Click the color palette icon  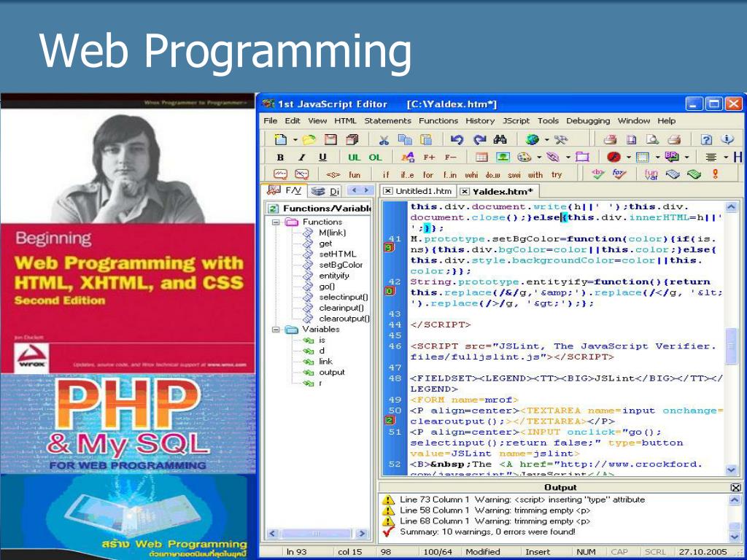[x=524, y=157]
